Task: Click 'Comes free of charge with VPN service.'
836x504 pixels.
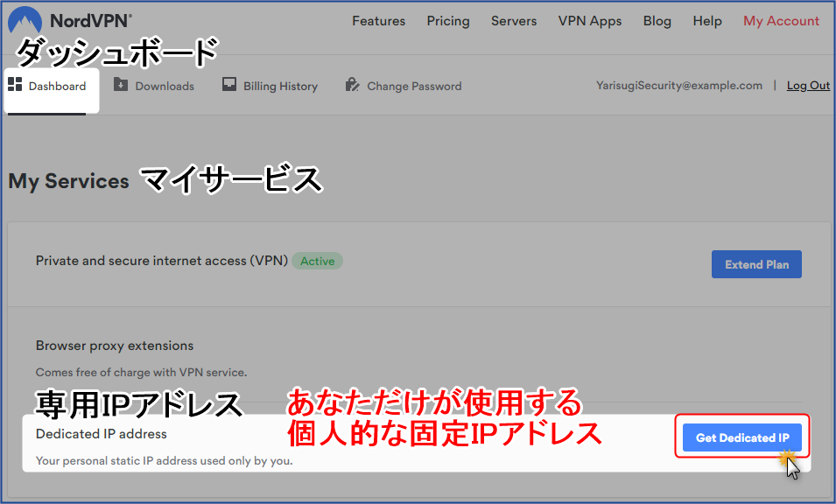Action: [x=141, y=373]
